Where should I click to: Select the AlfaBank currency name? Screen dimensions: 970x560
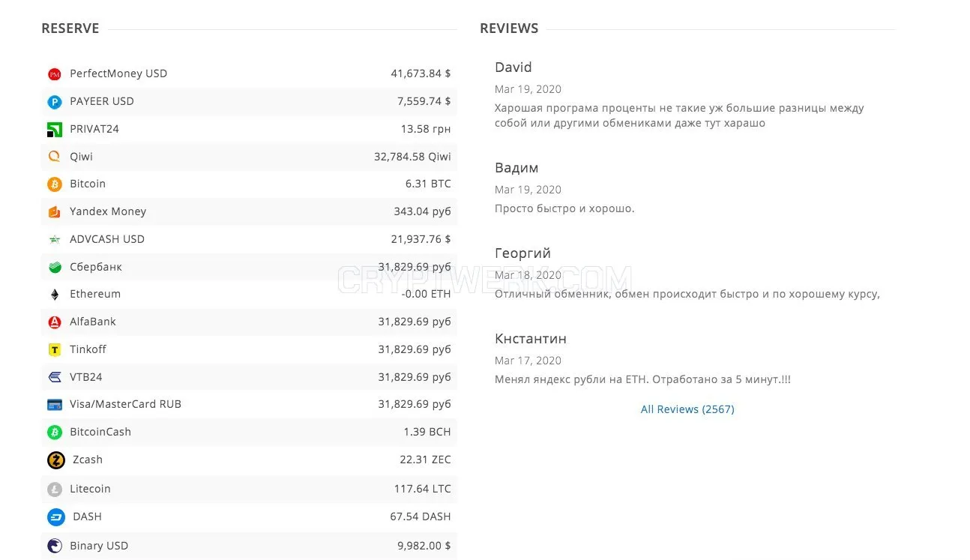point(93,322)
